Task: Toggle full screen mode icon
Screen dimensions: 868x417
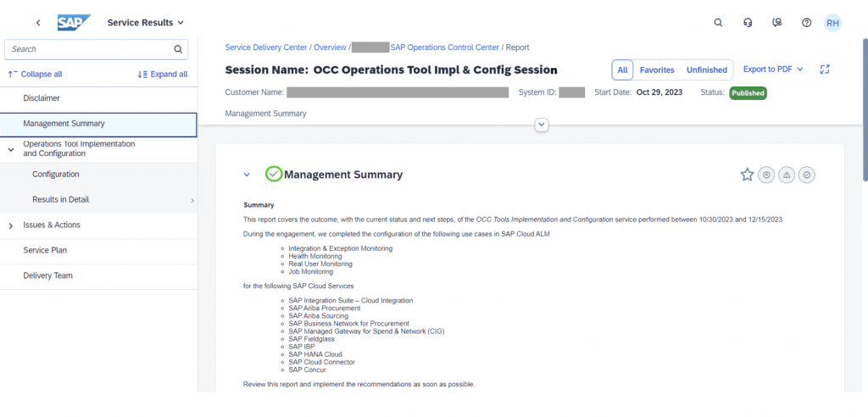Action: (x=825, y=69)
